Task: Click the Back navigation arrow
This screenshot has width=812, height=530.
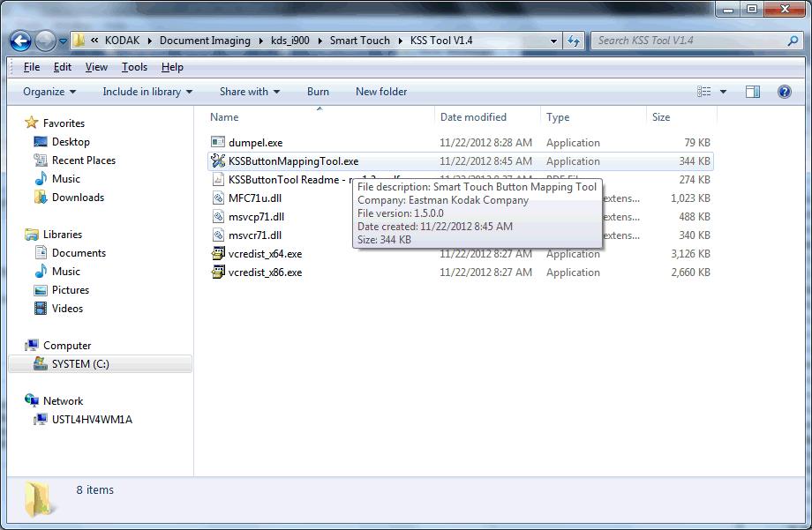Action: pos(21,41)
